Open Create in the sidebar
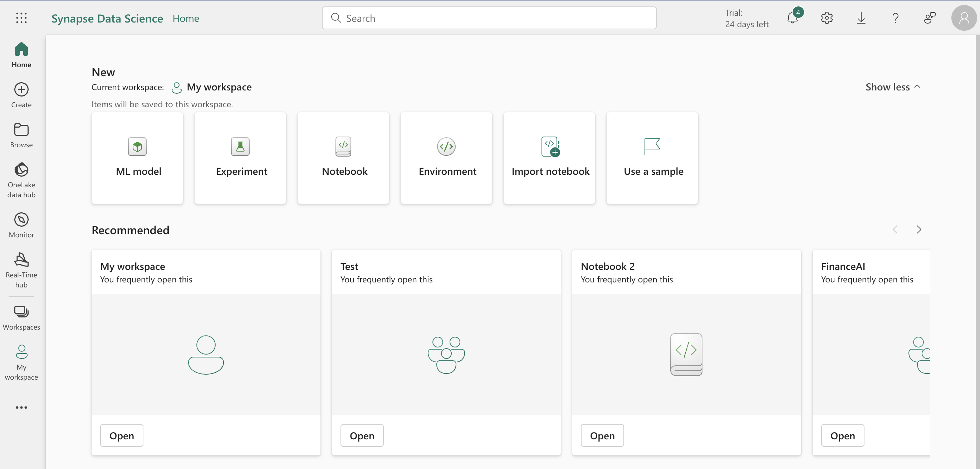The image size is (980, 469). click(x=21, y=95)
